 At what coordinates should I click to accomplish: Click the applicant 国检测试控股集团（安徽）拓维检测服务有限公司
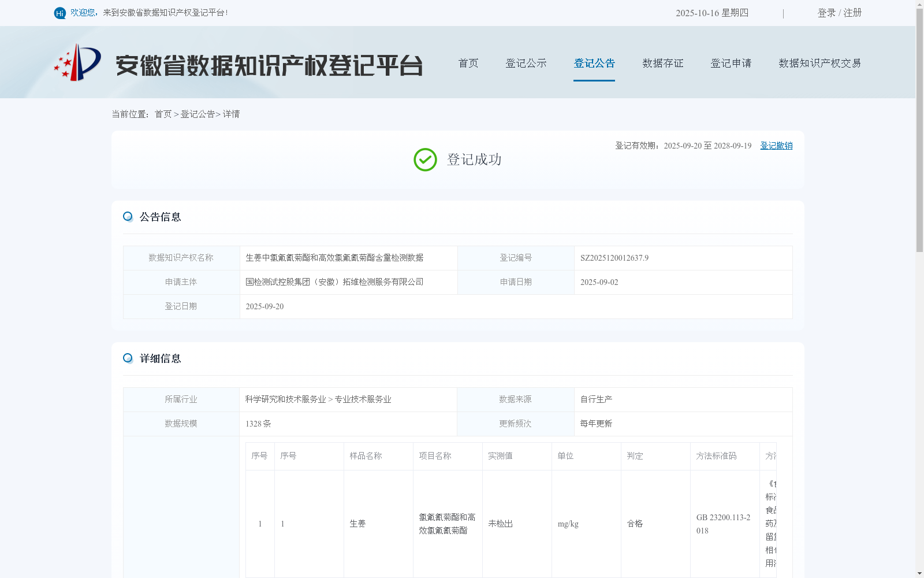(x=334, y=282)
